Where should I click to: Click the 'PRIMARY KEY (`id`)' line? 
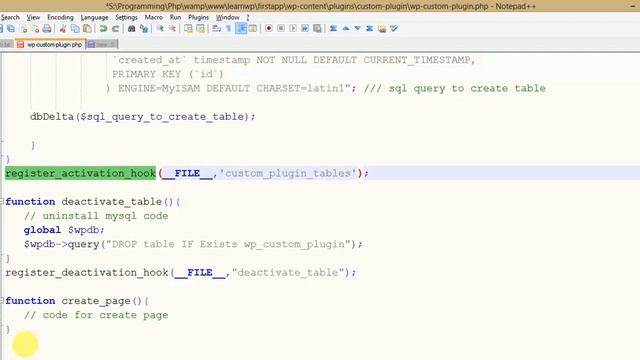point(168,74)
